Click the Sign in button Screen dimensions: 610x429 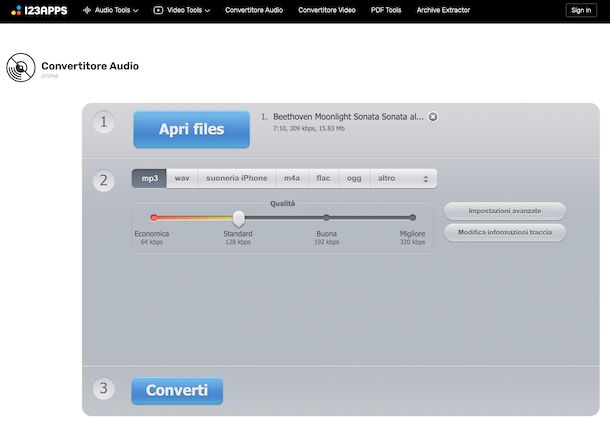click(581, 10)
